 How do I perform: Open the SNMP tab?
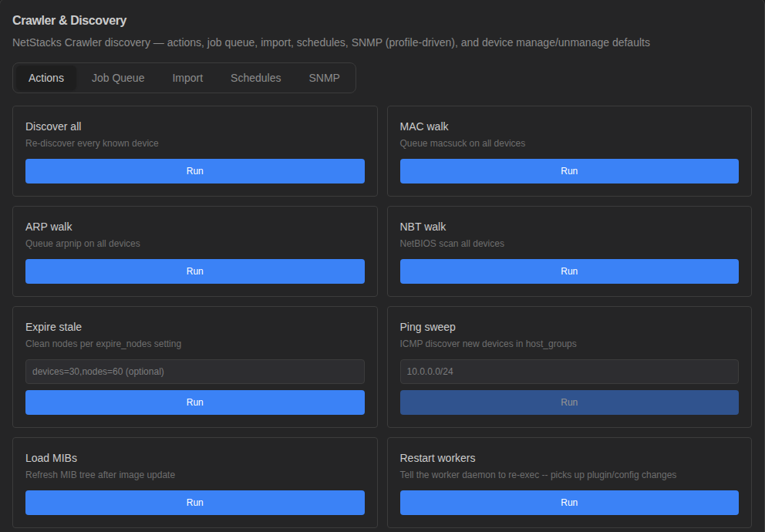click(324, 78)
